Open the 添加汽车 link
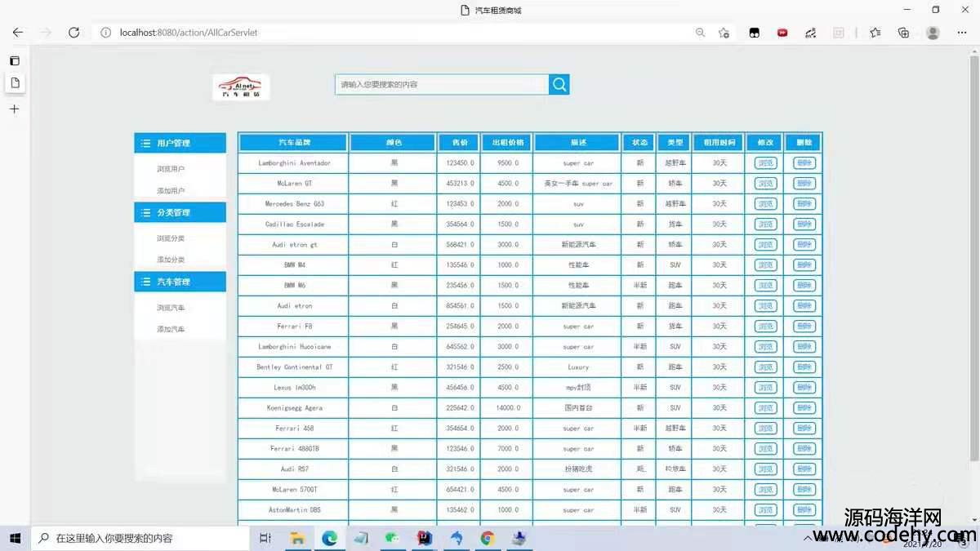Screen dimensions: 980x551 [171, 329]
